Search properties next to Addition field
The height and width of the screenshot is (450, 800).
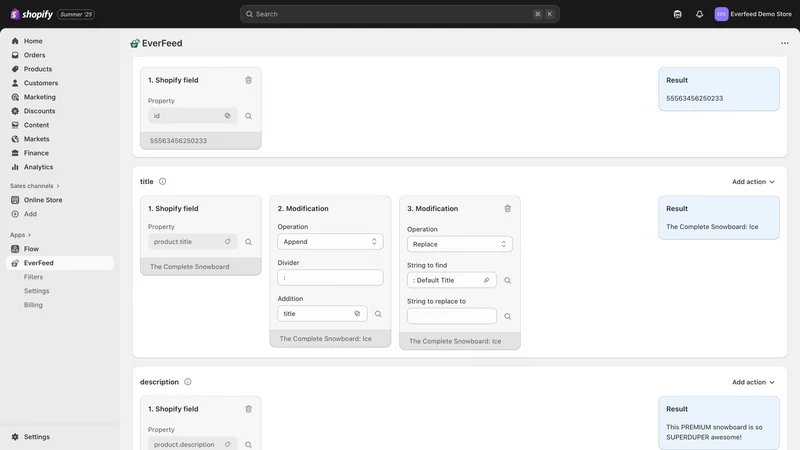378,314
